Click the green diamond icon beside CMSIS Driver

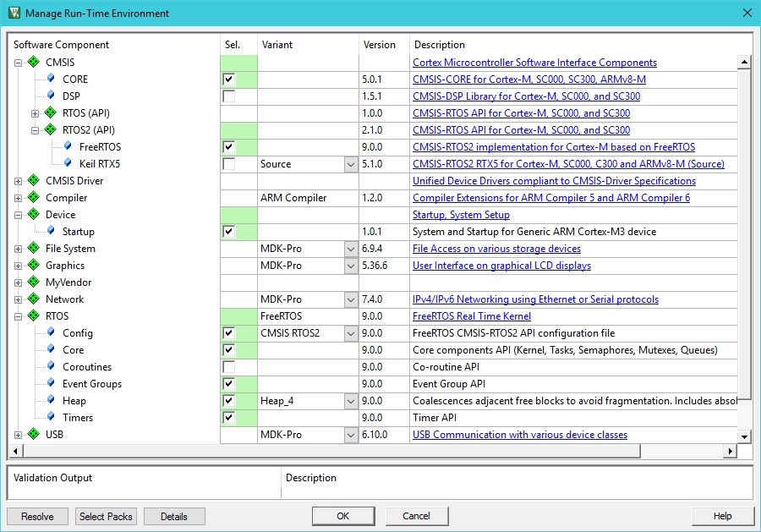coord(34,181)
